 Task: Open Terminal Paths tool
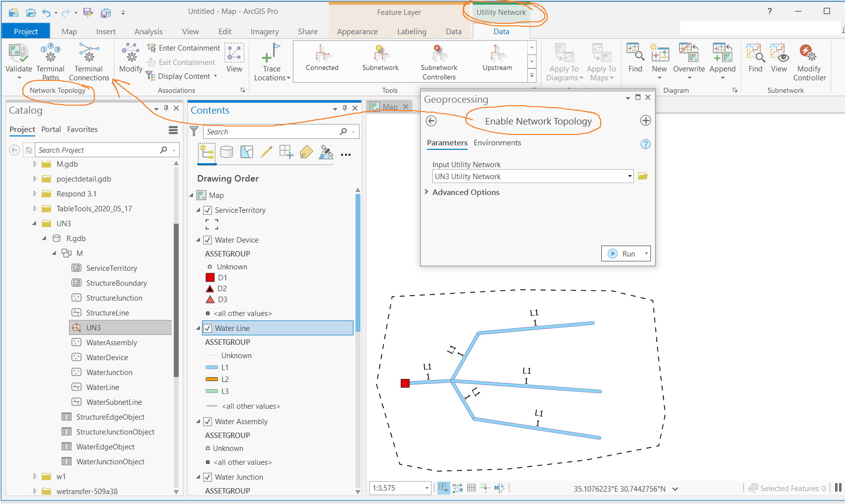(50, 62)
